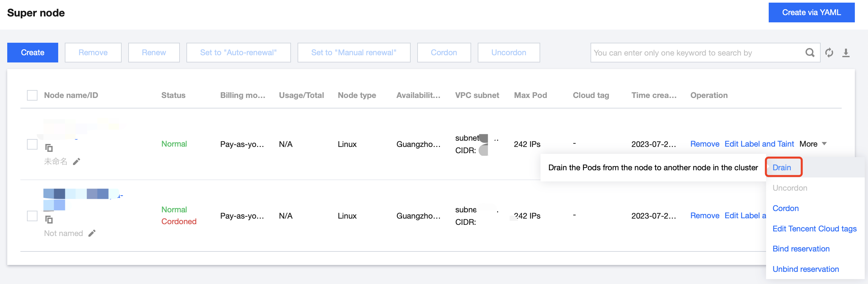The image size is (868, 284).
Task: Click the download list icon
Action: (x=846, y=53)
